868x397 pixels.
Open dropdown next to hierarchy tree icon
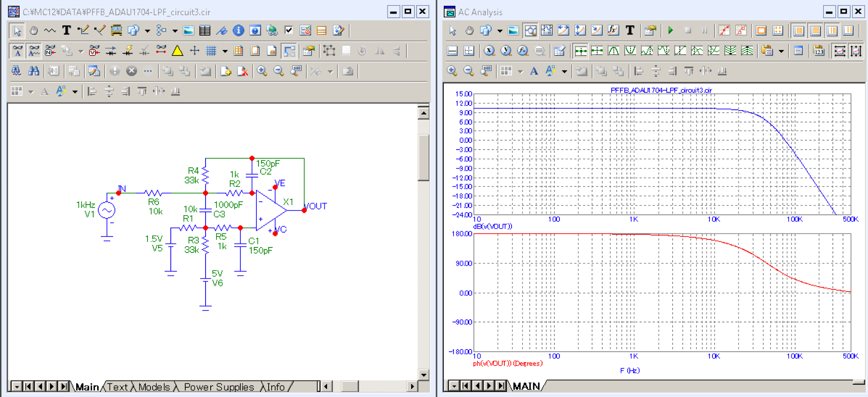click(x=175, y=31)
